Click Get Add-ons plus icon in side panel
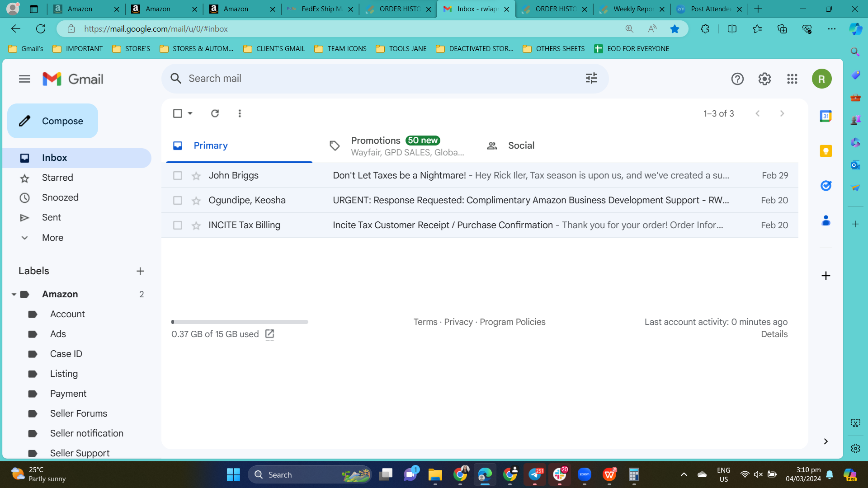868x488 pixels. [x=826, y=276]
